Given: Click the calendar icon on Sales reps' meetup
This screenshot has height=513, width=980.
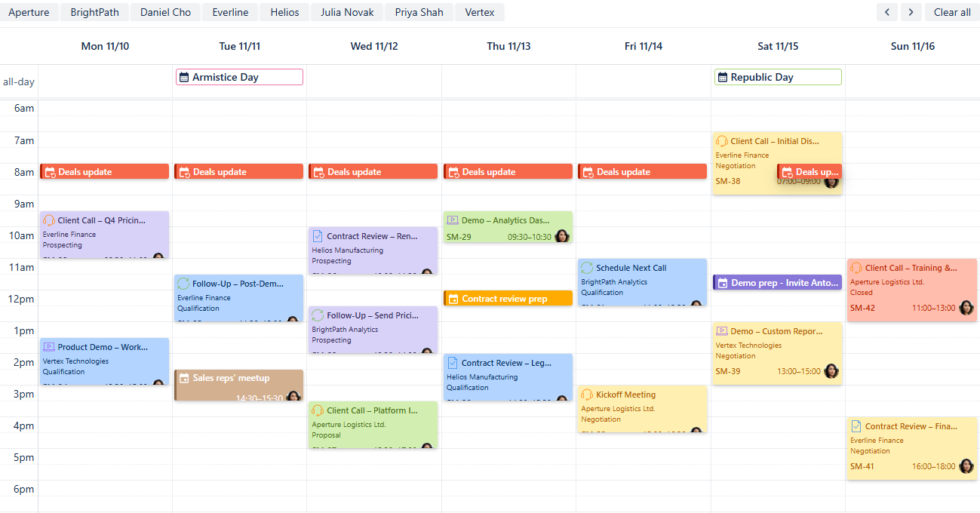Looking at the screenshot, I should [x=183, y=378].
